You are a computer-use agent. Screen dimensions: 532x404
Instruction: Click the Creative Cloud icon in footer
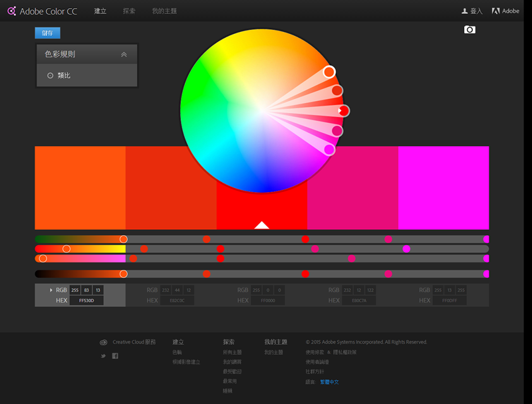[103, 342]
